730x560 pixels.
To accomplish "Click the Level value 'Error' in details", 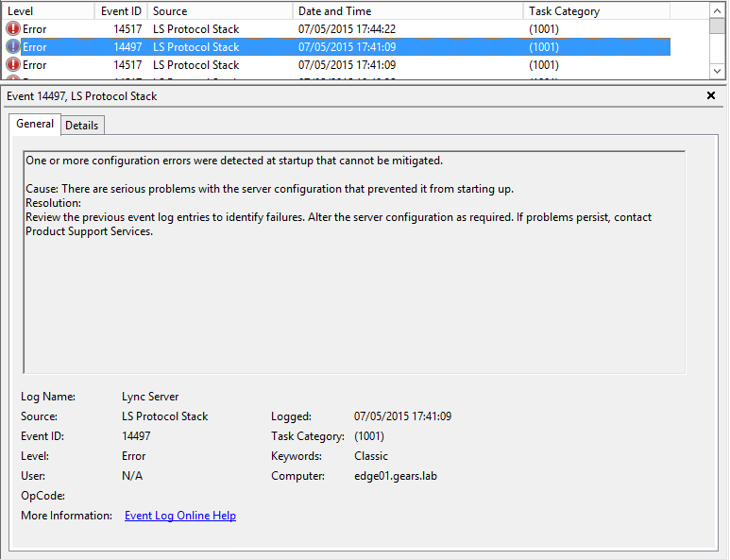I will click(x=133, y=456).
